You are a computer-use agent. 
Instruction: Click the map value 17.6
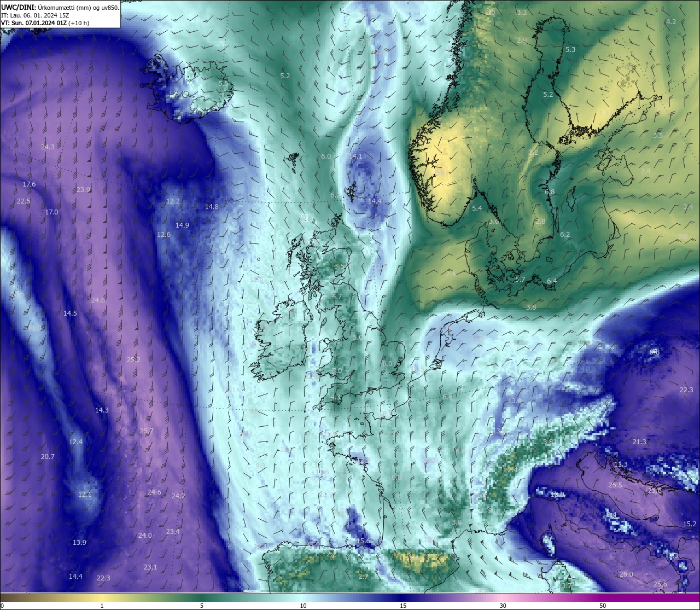click(29, 184)
